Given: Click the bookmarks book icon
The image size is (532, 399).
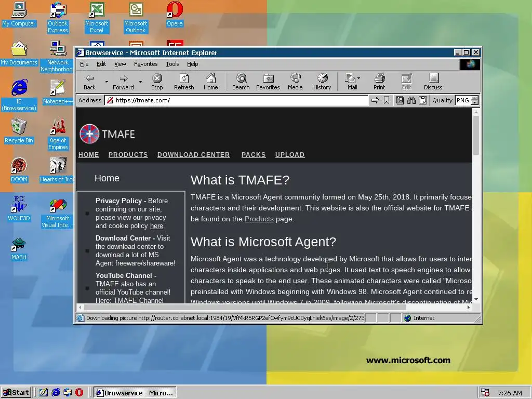Looking at the screenshot, I should pyautogui.click(x=400, y=100).
